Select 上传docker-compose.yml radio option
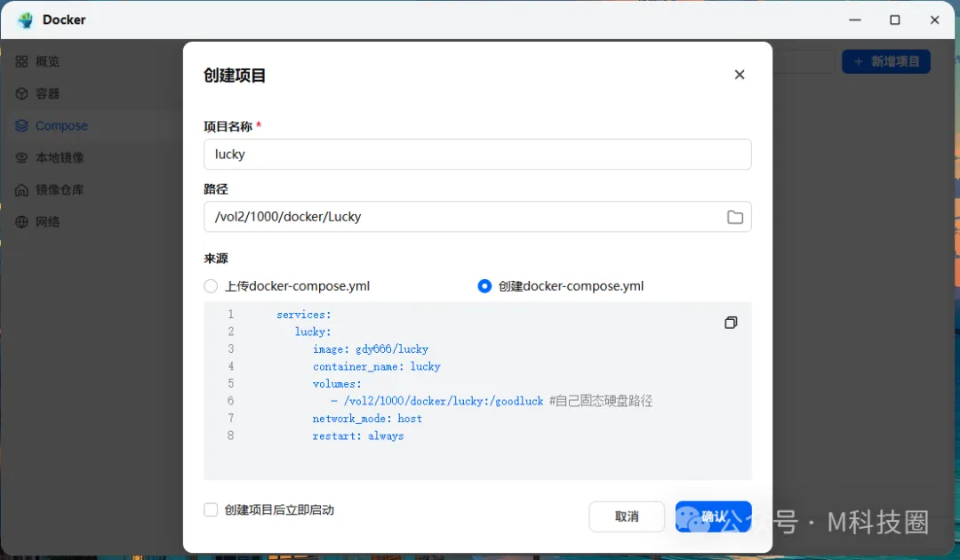The height and width of the screenshot is (560, 960). tap(211, 286)
